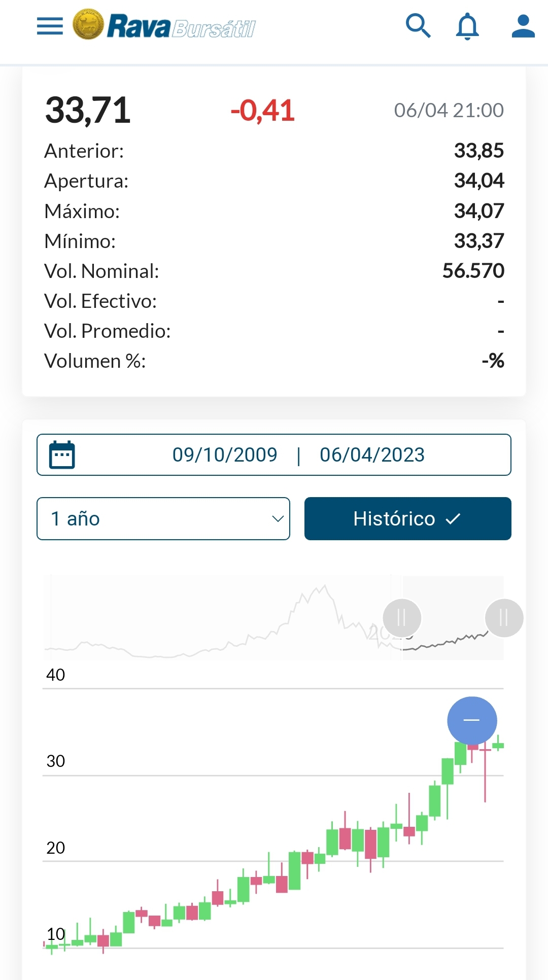Expand the '1 año' period dropdown
548x980 pixels.
click(163, 518)
